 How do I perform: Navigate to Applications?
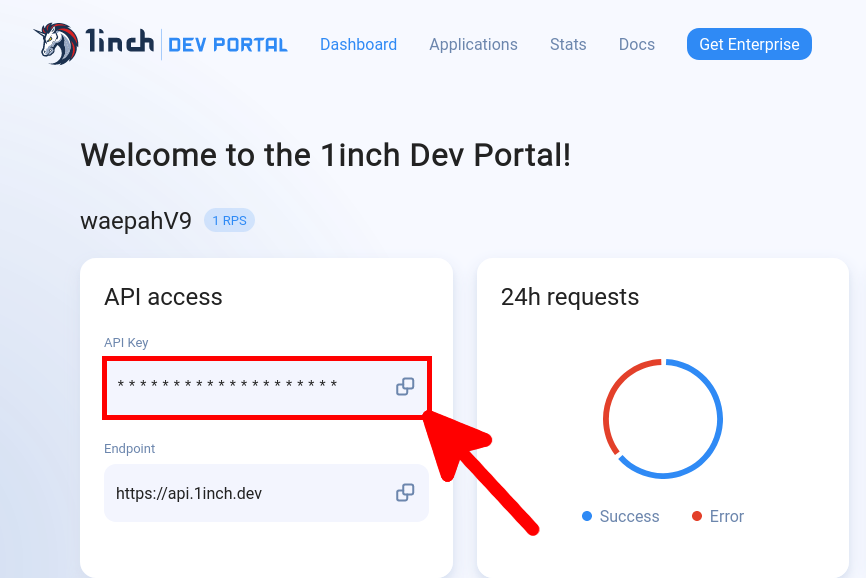(473, 45)
